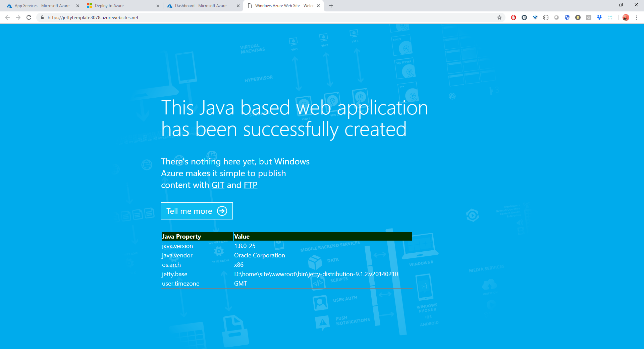Close the Deploy to Azure tab

(x=158, y=6)
